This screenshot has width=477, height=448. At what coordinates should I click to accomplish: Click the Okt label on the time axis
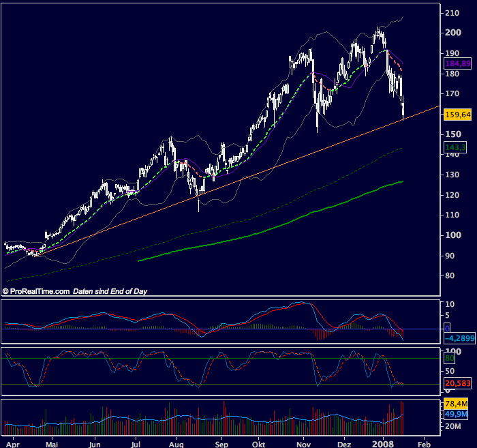click(x=258, y=445)
